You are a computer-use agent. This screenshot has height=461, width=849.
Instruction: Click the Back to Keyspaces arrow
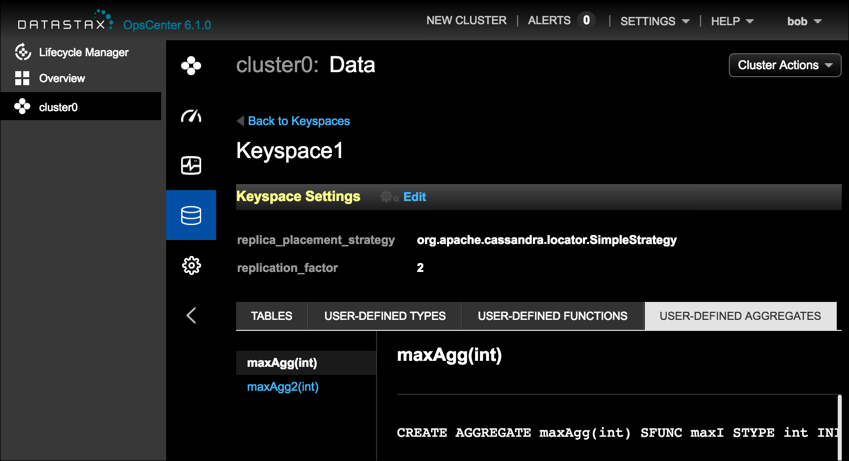coord(240,121)
